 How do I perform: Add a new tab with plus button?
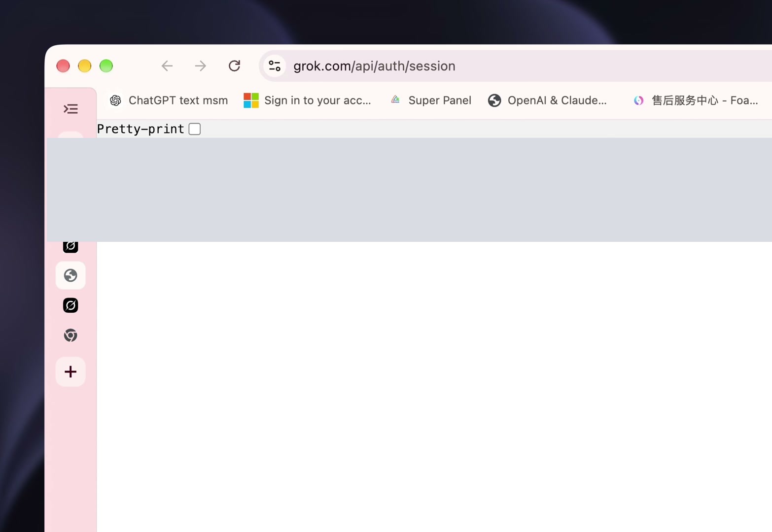(x=70, y=371)
